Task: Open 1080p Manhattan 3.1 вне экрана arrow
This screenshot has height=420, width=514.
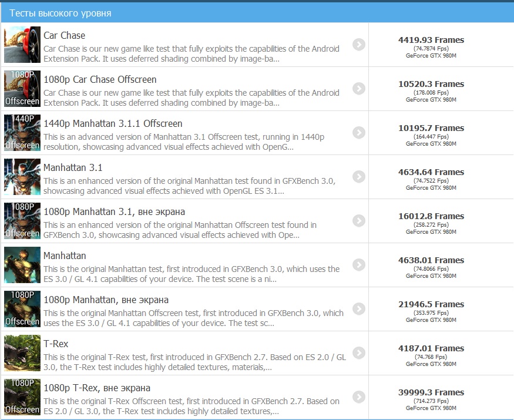Action: pos(359,221)
